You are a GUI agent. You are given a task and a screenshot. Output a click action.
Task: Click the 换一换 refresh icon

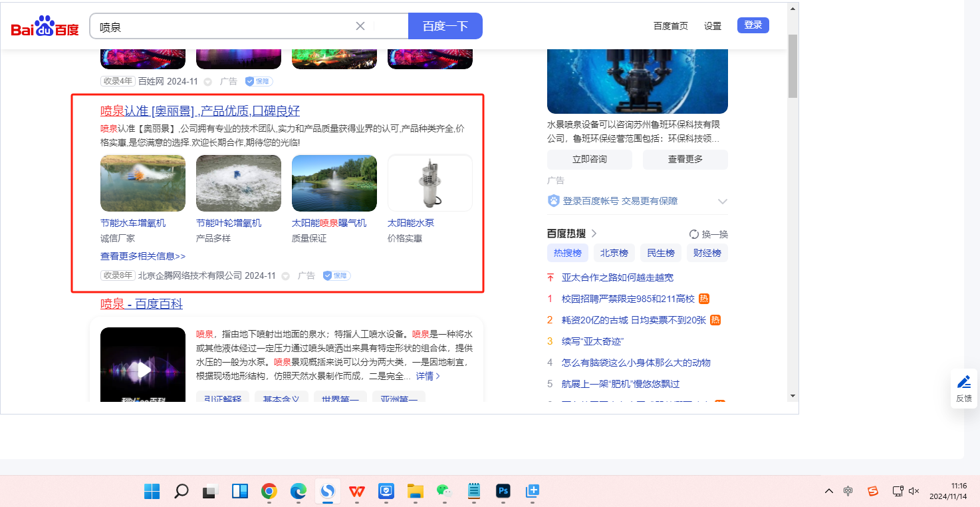pyautogui.click(x=694, y=234)
